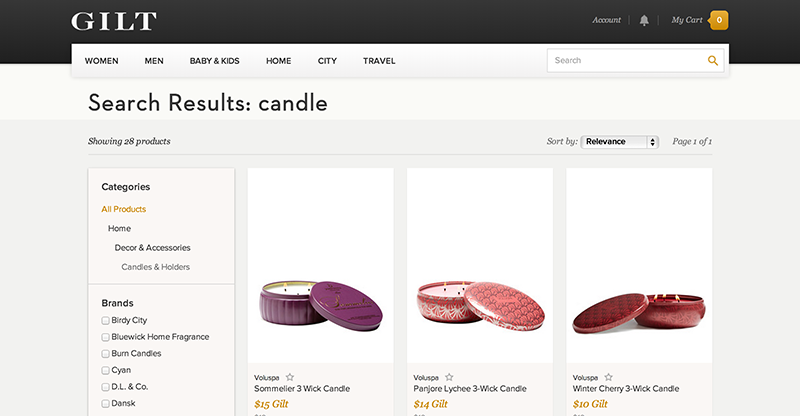Focus the Search input field
800x416 pixels.
point(627,61)
